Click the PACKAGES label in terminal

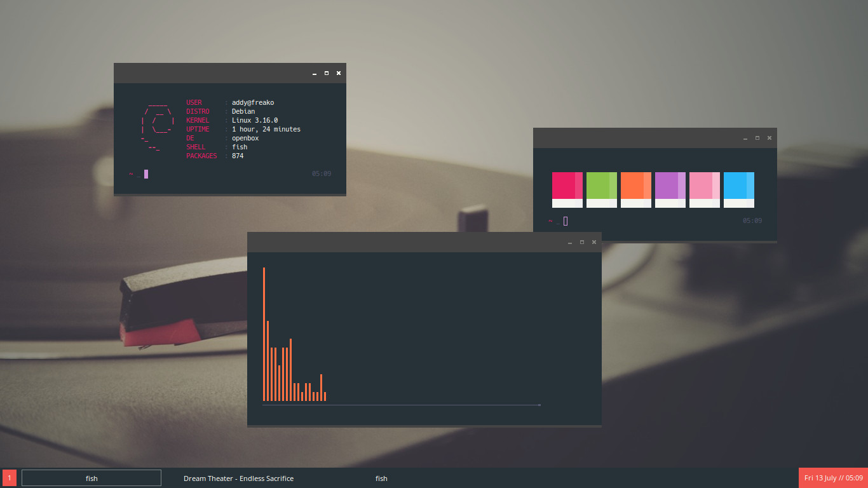click(201, 156)
